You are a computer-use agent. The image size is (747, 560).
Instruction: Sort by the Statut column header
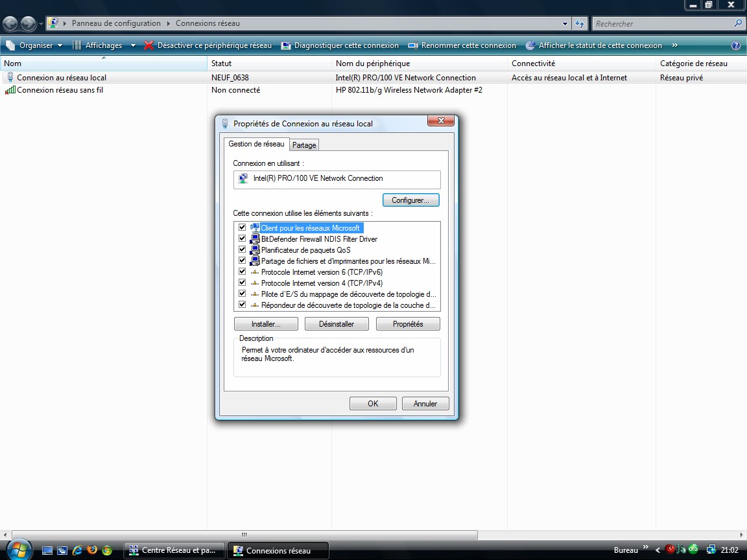pyautogui.click(x=270, y=64)
